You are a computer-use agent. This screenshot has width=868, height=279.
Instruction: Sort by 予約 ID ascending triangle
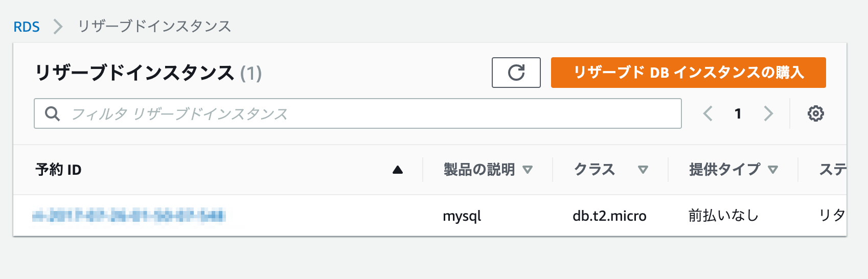point(398,170)
